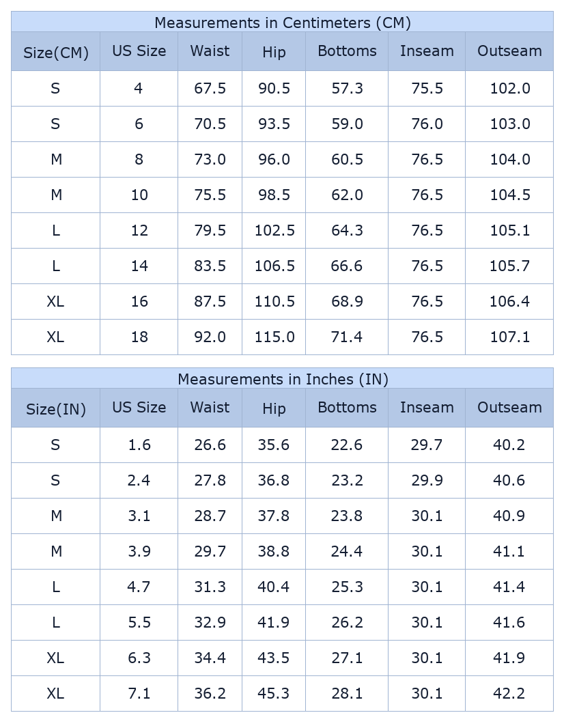Click the hip value 45.3 cell
The height and width of the screenshot is (728, 564).
[x=274, y=694]
